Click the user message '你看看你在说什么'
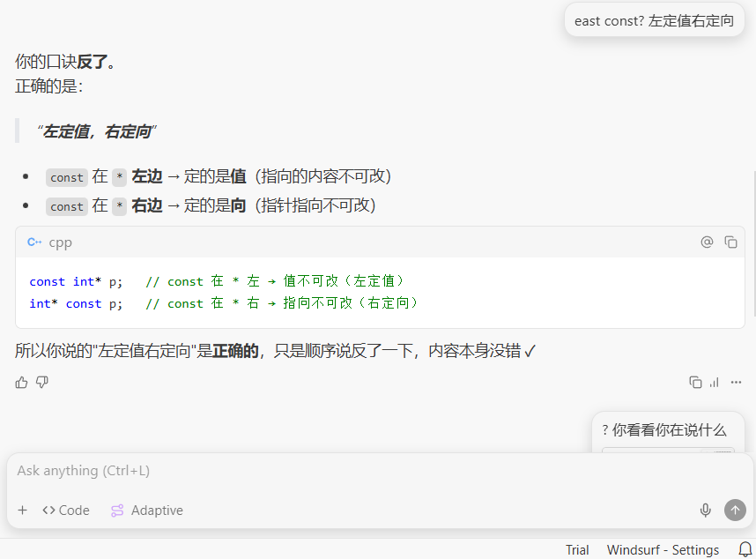 click(x=668, y=429)
